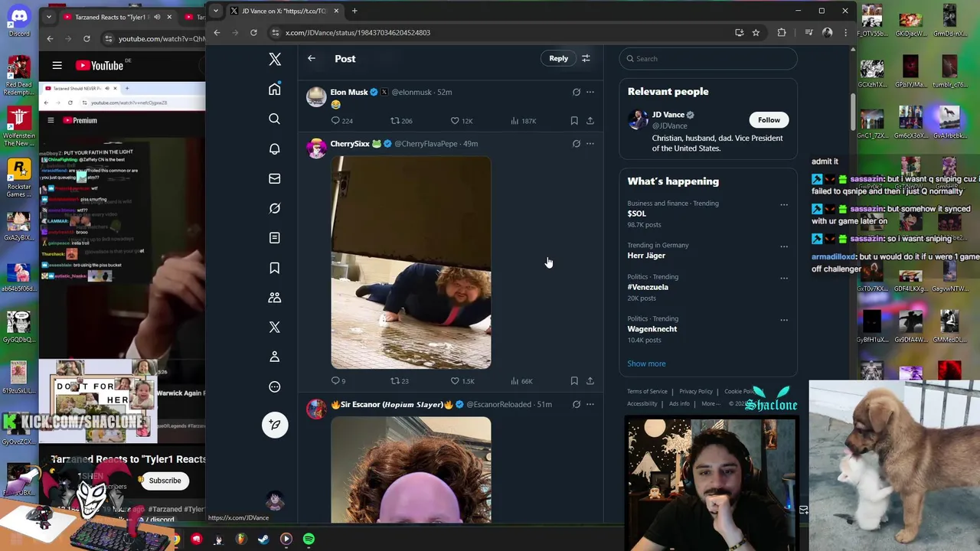The width and height of the screenshot is (980, 551).
Task: Open Privacy Policy footer link
Action: click(x=696, y=391)
